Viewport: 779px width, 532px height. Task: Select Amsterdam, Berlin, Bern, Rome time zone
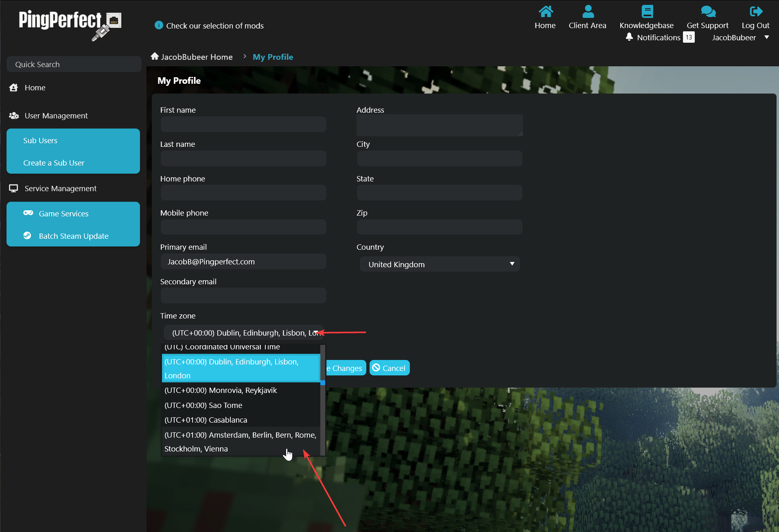click(x=241, y=442)
